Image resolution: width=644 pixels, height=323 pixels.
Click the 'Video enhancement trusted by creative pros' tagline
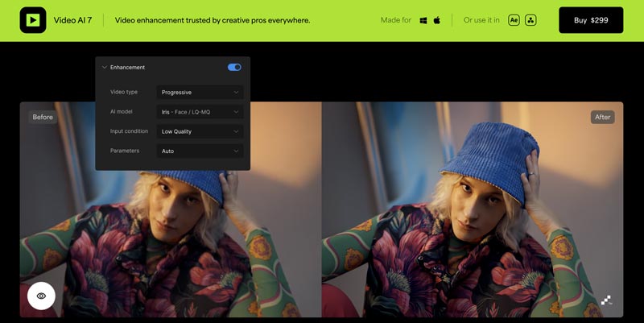click(x=213, y=20)
